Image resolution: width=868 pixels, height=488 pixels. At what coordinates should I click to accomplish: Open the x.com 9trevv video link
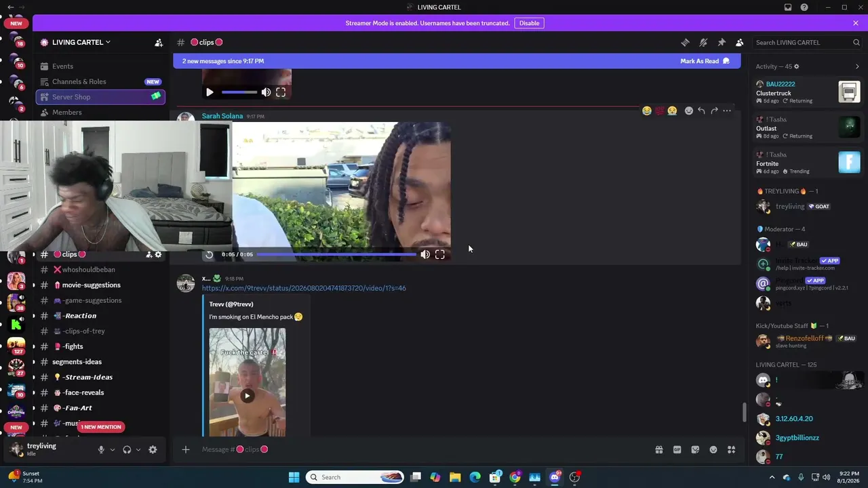(x=304, y=288)
